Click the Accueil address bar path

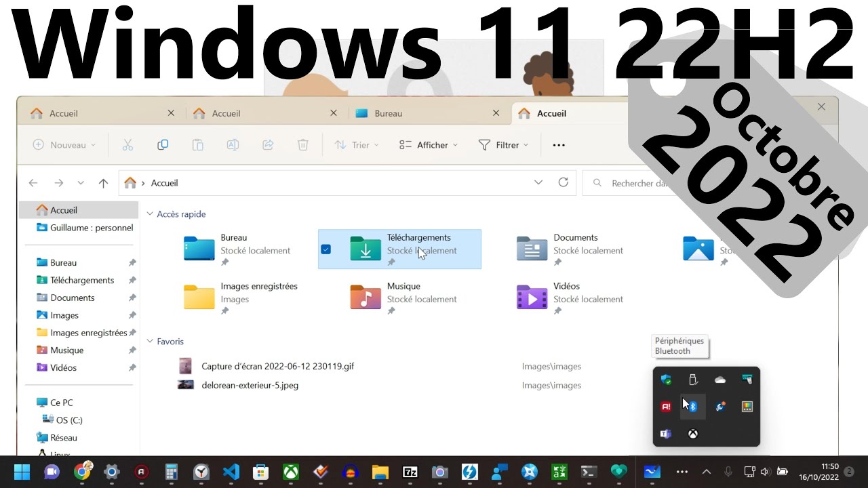(x=165, y=183)
